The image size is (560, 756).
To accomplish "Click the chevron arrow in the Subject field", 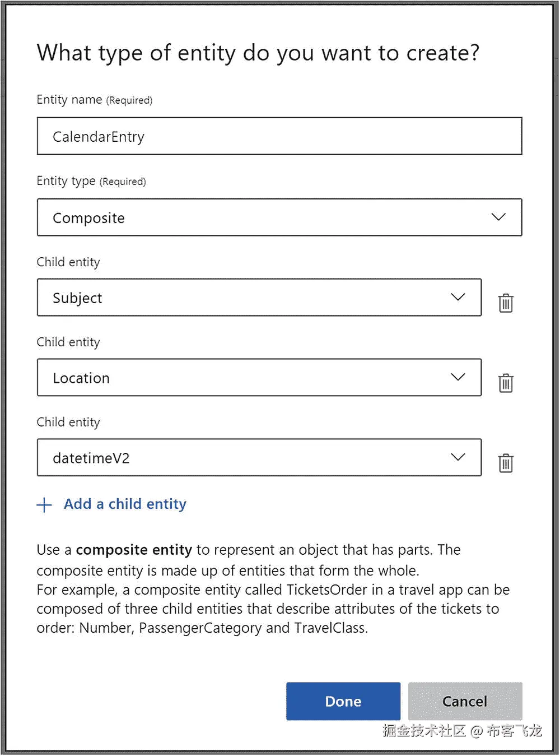I will click(x=458, y=297).
